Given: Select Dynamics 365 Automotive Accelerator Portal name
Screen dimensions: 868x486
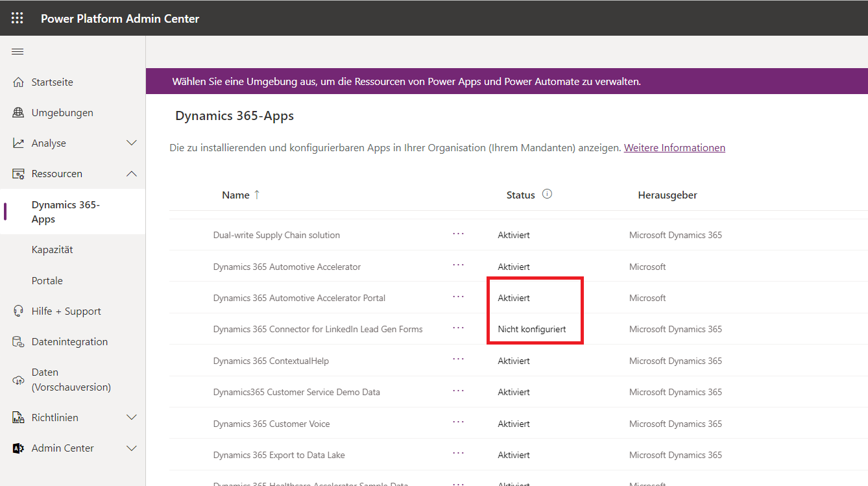Looking at the screenshot, I should (x=299, y=298).
